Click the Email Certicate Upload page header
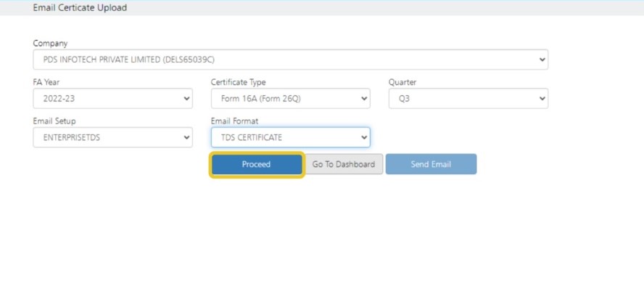The image size is (644, 284). point(80,7)
